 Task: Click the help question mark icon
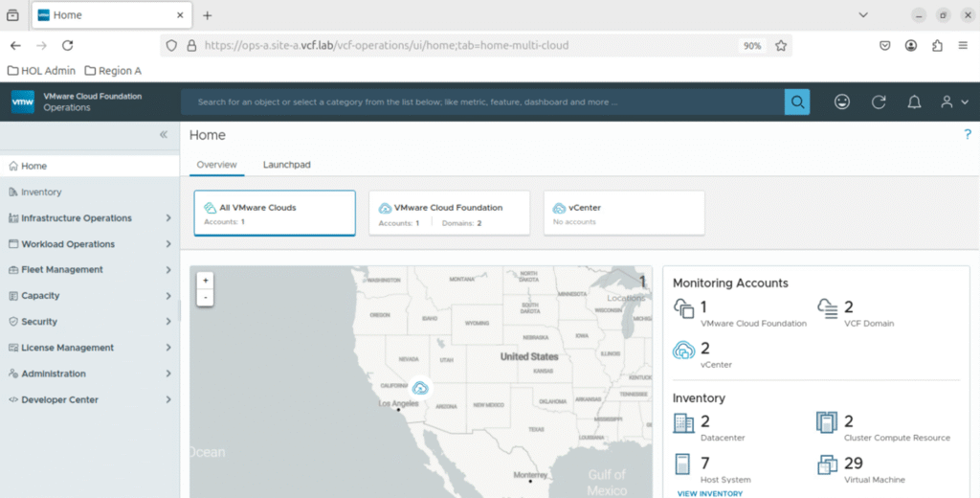pos(968,134)
